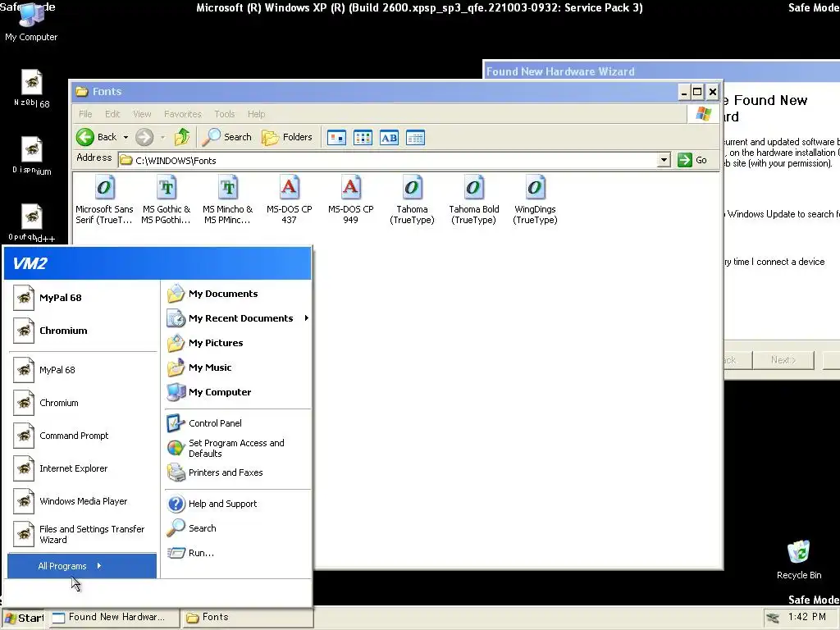Click Found New Hardware Wizard title bar
840x630 pixels.
662,71
